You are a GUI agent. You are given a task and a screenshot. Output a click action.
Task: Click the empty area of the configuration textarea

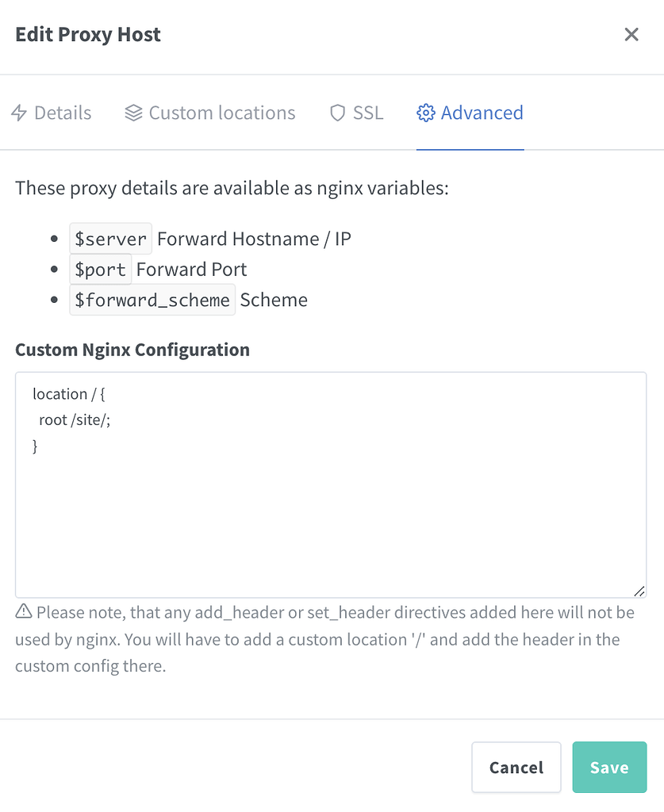click(x=330, y=523)
